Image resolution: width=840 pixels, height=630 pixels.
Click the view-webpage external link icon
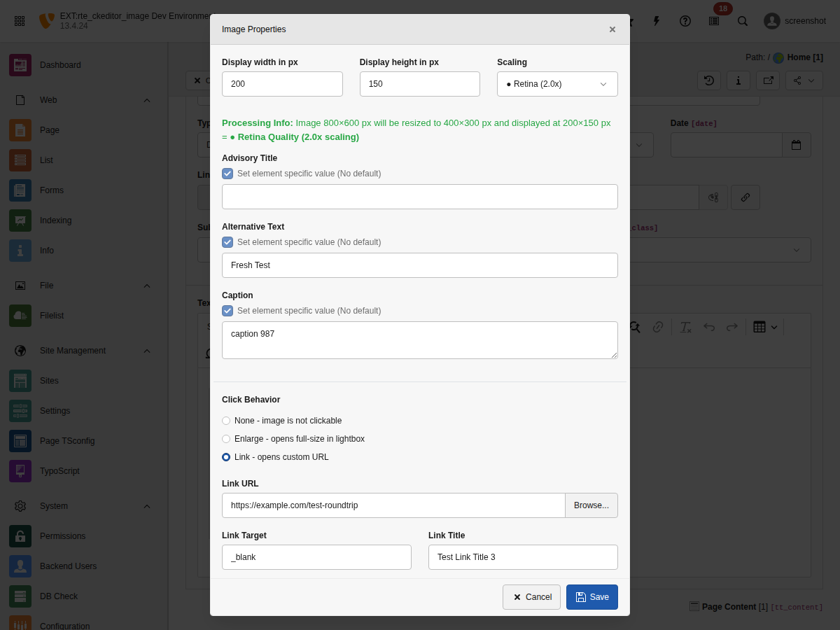tap(767, 80)
